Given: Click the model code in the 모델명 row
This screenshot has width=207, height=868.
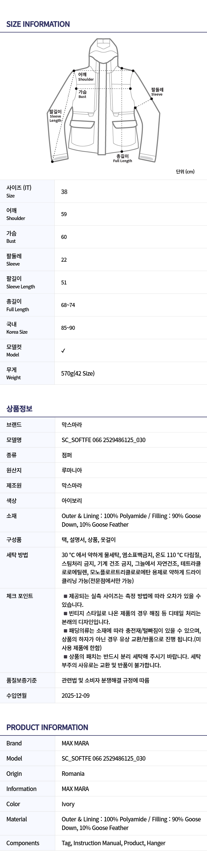Looking at the screenshot, I should (103, 440).
